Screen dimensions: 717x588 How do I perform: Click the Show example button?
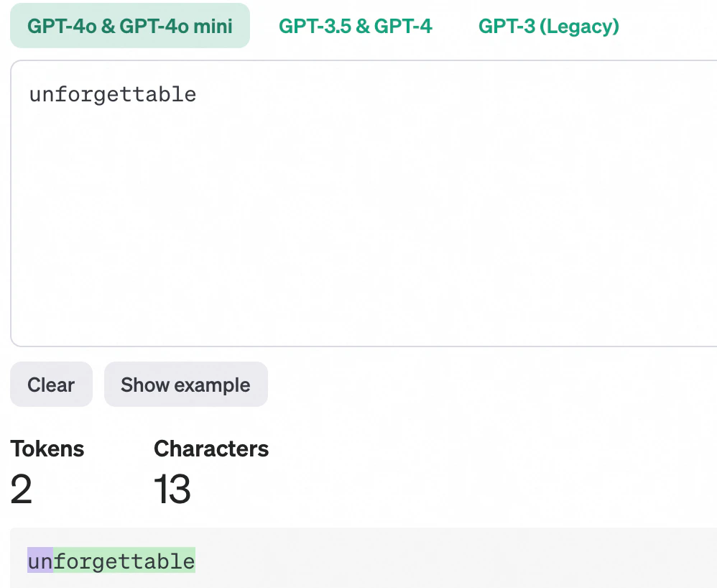pos(185,385)
